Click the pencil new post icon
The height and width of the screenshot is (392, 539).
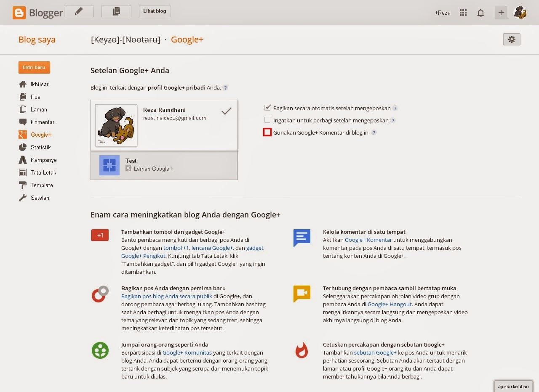pos(79,11)
